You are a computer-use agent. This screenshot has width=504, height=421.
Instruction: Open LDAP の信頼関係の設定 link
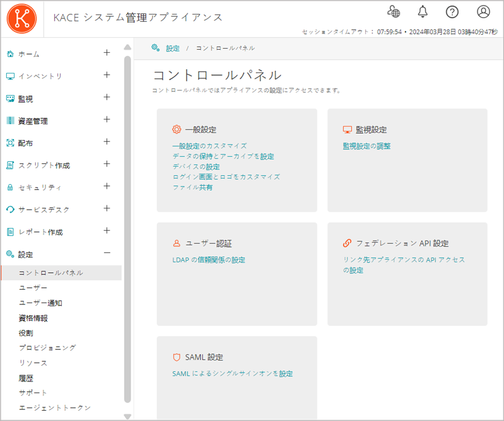point(209,260)
